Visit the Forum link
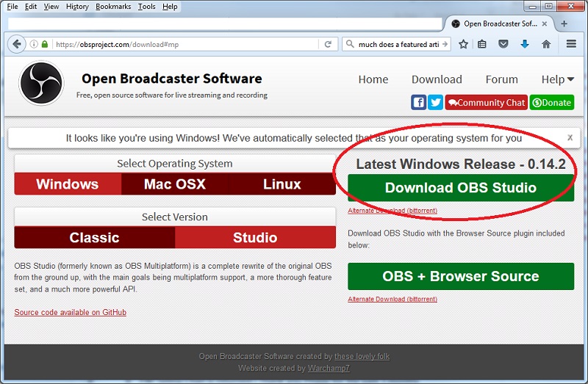This screenshot has height=384, width=588. pyautogui.click(x=501, y=79)
